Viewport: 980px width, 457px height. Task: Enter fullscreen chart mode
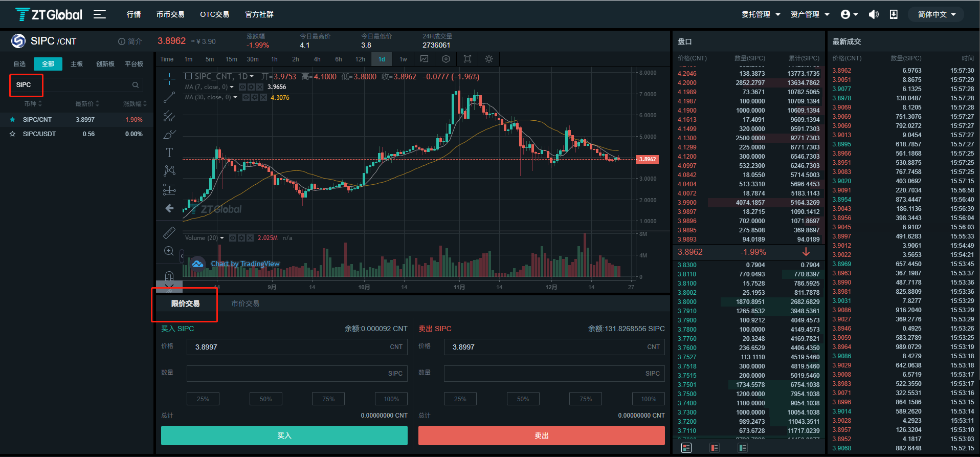pos(467,59)
